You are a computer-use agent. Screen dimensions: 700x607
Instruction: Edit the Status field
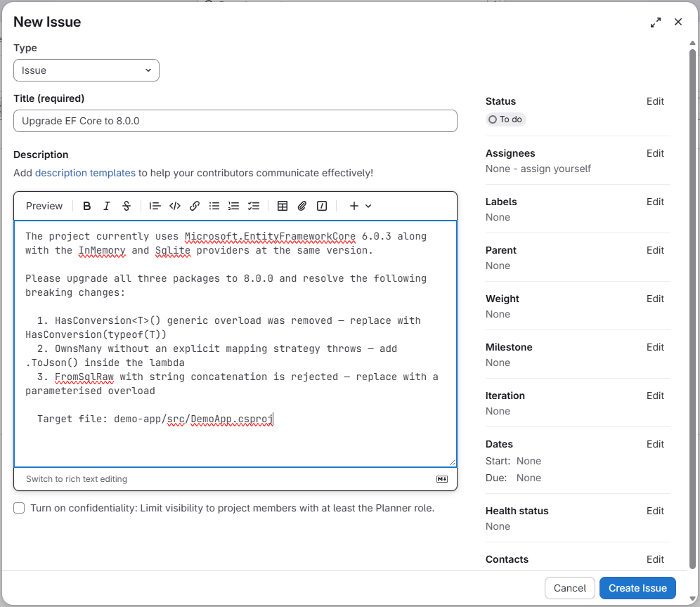pos(655,101)
